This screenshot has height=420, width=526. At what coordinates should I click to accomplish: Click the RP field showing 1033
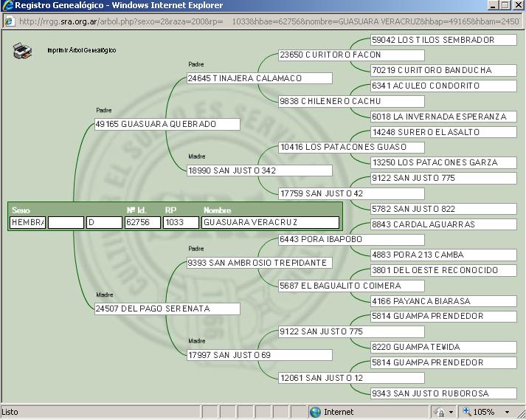[181, 222]
